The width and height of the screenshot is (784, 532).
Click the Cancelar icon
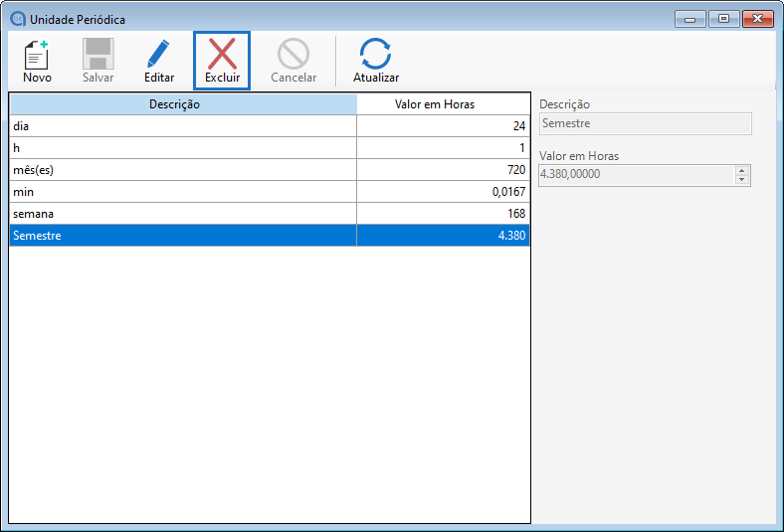click(294, 55)
